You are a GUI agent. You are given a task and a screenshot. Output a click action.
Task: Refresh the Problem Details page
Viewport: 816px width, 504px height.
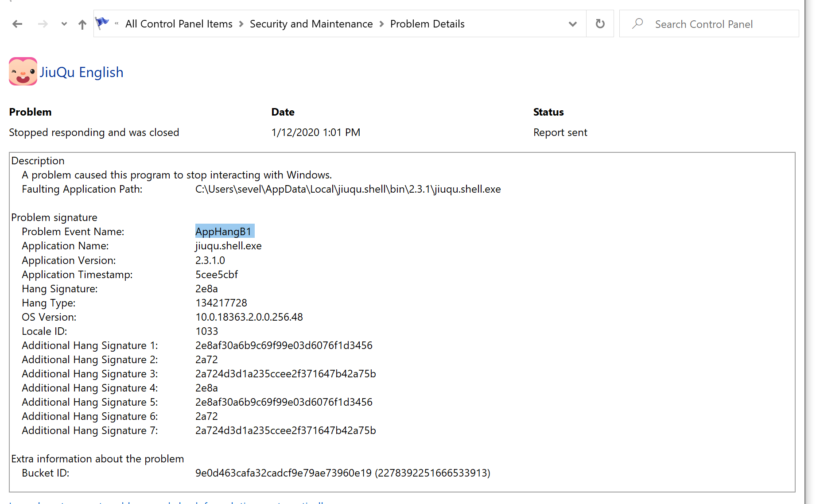coord(600,23)
